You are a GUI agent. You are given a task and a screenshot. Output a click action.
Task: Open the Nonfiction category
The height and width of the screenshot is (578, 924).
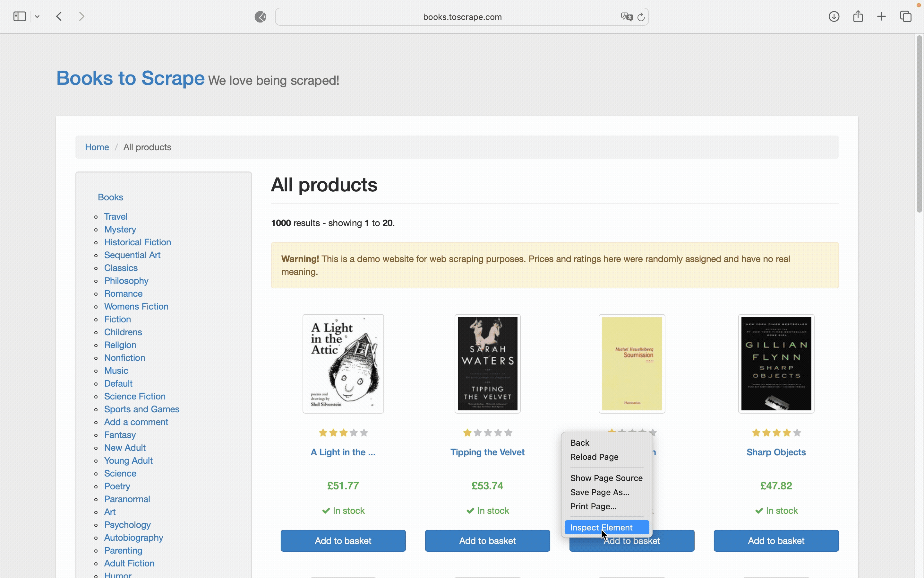(x=125, y=358)
